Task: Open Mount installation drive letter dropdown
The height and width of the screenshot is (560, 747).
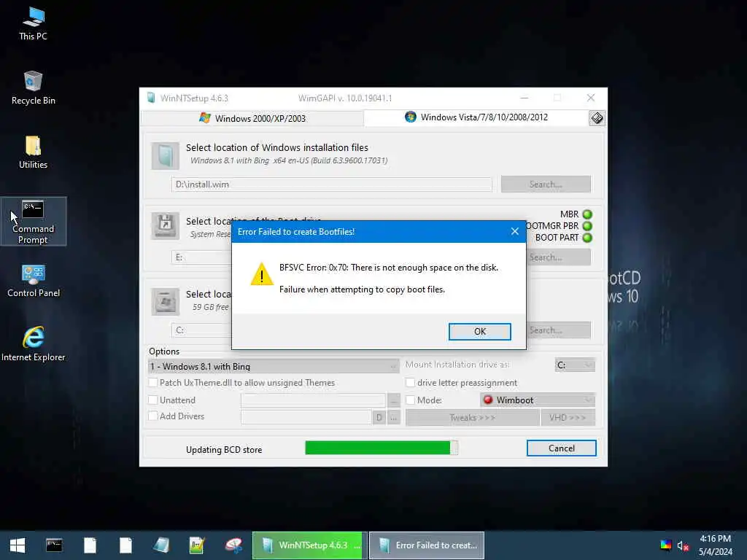Action: pyautogui.click(x=575, y=365)
